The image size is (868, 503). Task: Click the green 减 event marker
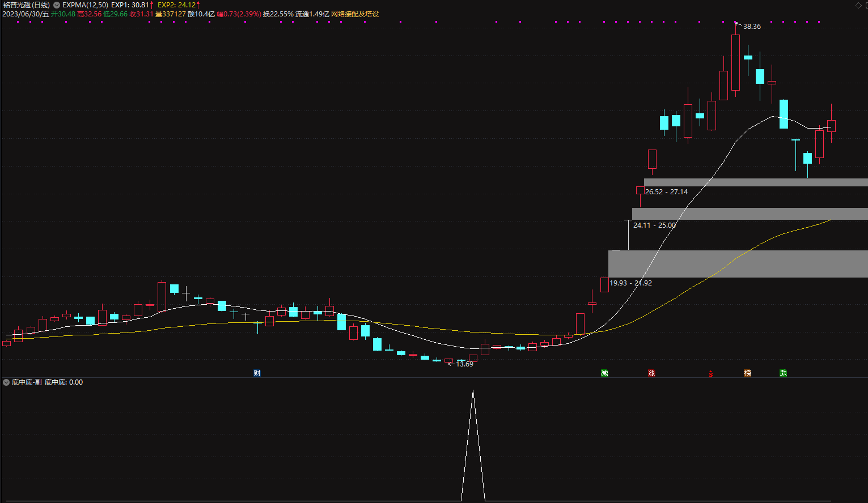tap(604, 373)
